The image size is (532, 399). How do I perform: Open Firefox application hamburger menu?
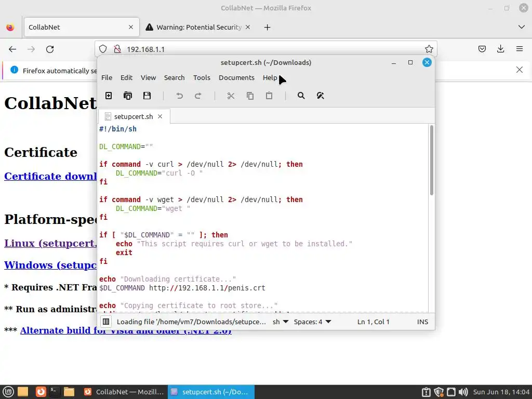point(520,49)
